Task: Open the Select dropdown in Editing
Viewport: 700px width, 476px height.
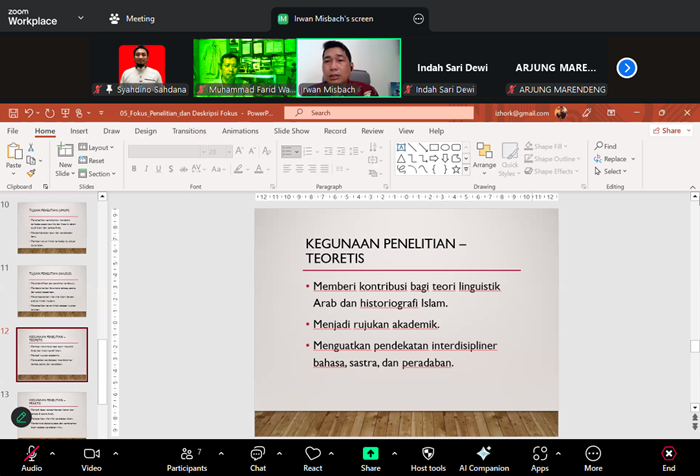Action: point(611,171)
